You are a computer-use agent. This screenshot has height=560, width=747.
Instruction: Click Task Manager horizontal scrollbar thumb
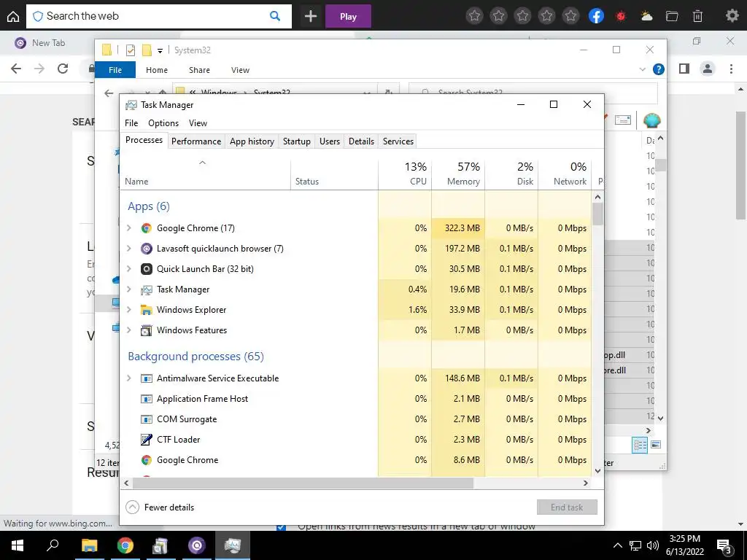pos(303,483)
